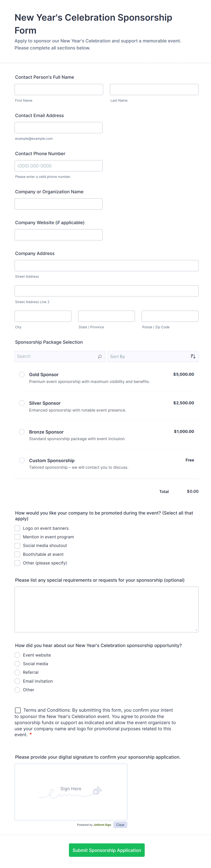
Task: Tick the Booth/table at event checkbox
Action: pos(17,554)
